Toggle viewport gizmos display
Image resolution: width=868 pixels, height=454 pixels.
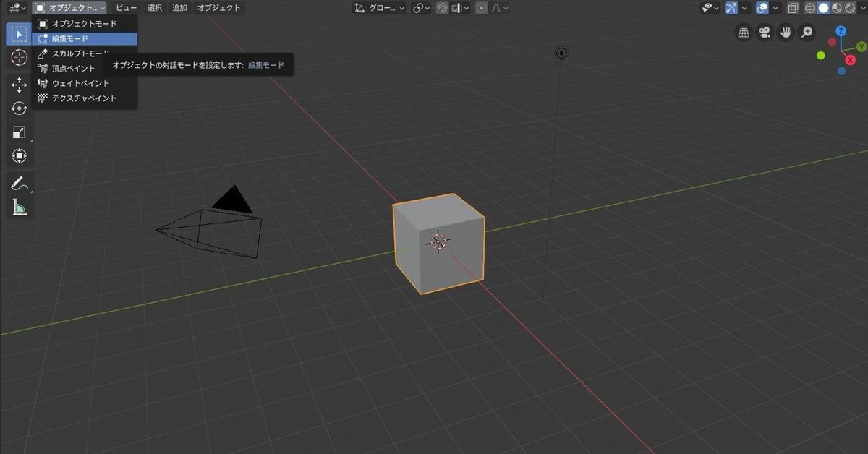coord(731,8)
